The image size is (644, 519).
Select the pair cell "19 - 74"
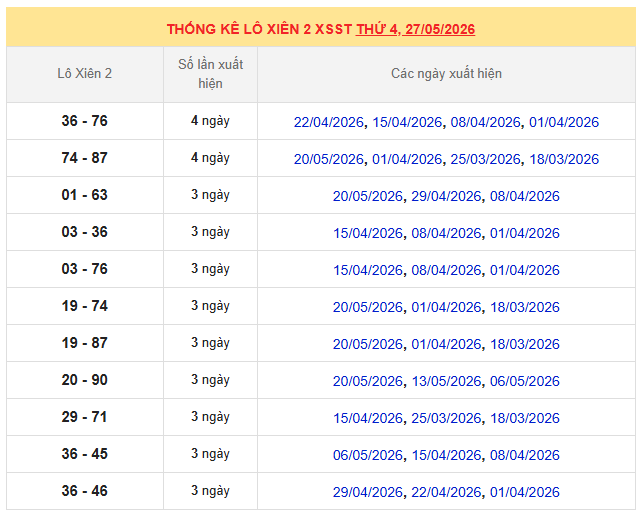coord(85,305)
